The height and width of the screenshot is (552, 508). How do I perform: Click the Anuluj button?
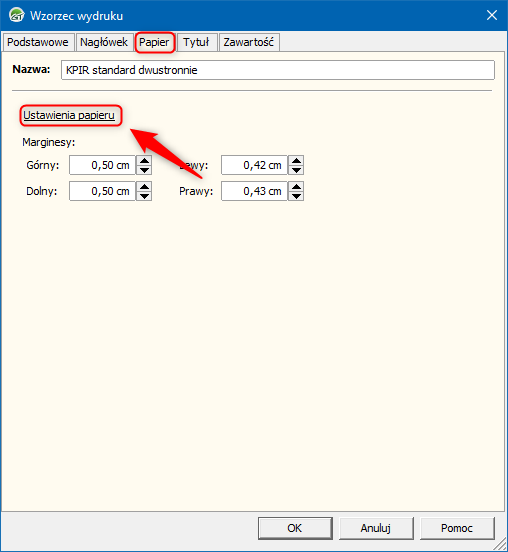coord(376,528)
